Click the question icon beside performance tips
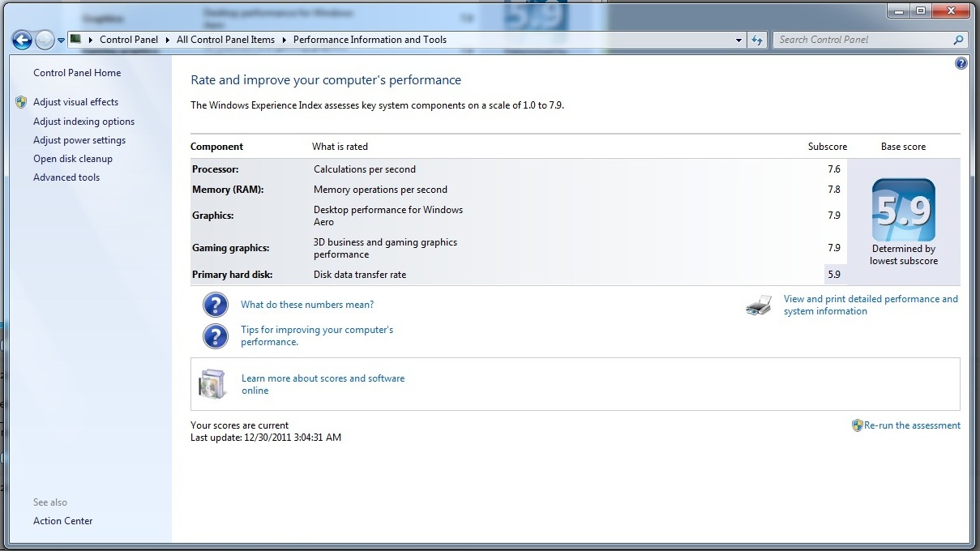The height and width of the screenshot is (551, 980). coord(215,335)
